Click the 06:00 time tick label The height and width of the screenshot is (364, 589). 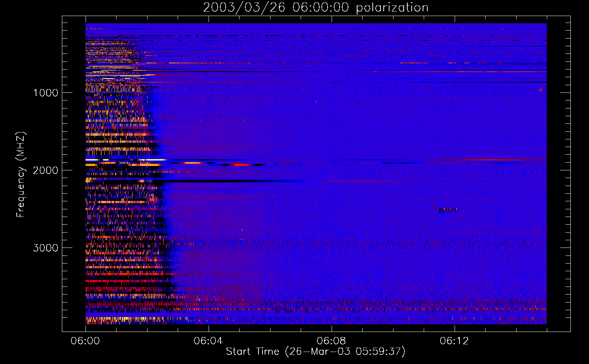[x=85, y=341]
